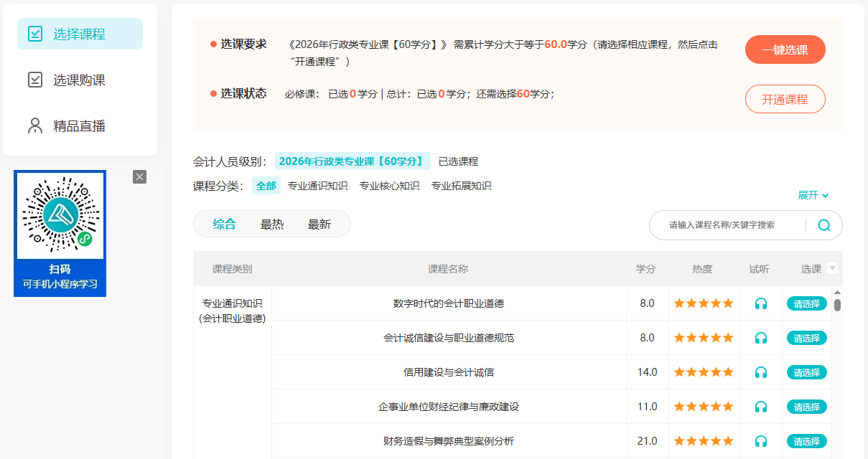
Task: Filter by 专业核心知识 category
Action: (x=389, y=186)
